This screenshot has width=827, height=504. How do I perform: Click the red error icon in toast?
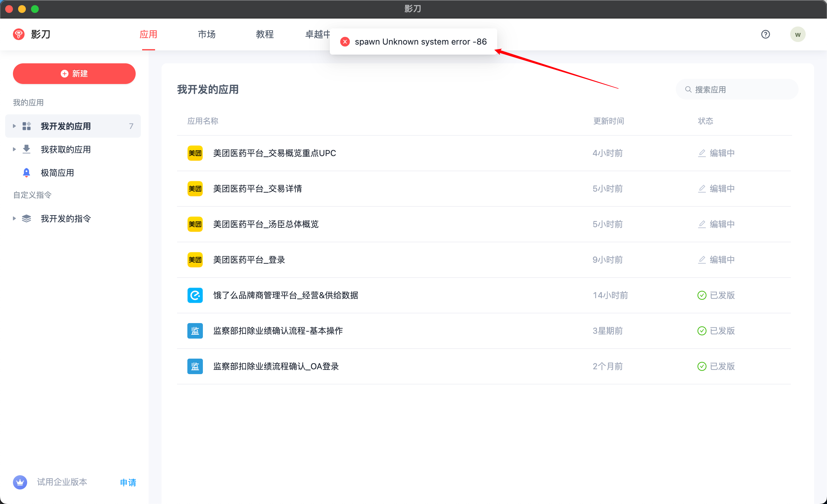click(x=345, y=42)
